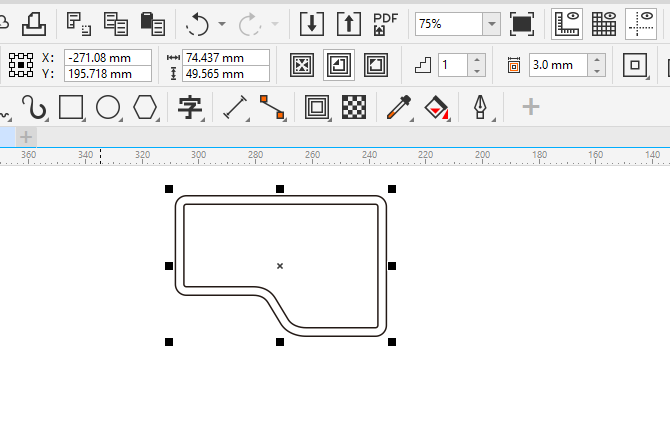Click the greyed Redo arrow
The width and height of the screenshot is (670, 428).
(x=250, y=24)
